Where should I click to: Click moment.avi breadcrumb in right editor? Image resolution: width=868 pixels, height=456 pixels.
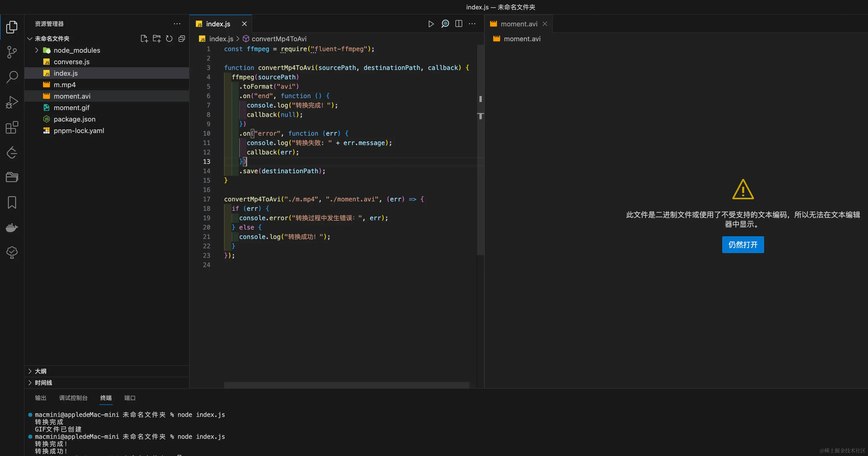click(522, 39)
